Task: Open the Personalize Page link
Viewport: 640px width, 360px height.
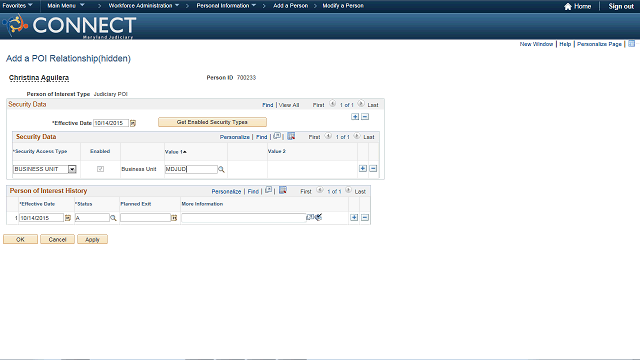Action: click(x=599, y=44)
